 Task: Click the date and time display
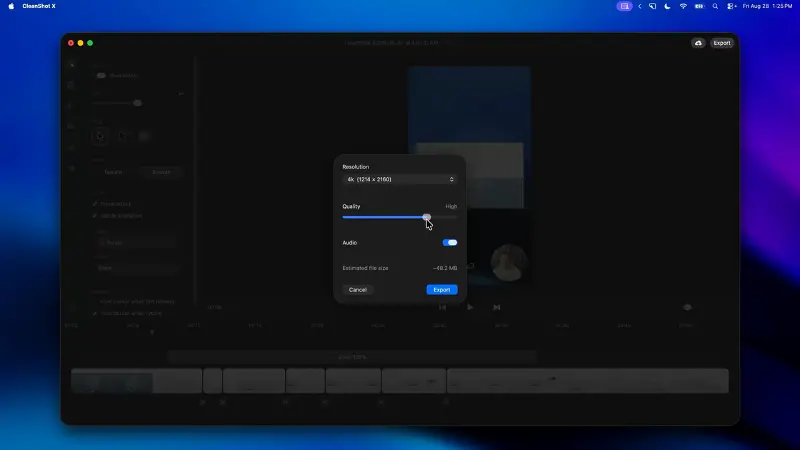click(767, 6)
